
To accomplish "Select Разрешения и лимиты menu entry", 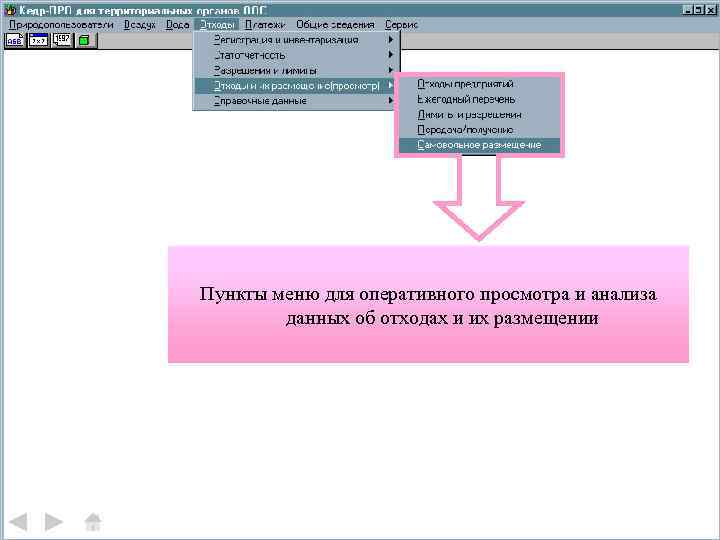I will pyautogui.click(x=296, y=70).
